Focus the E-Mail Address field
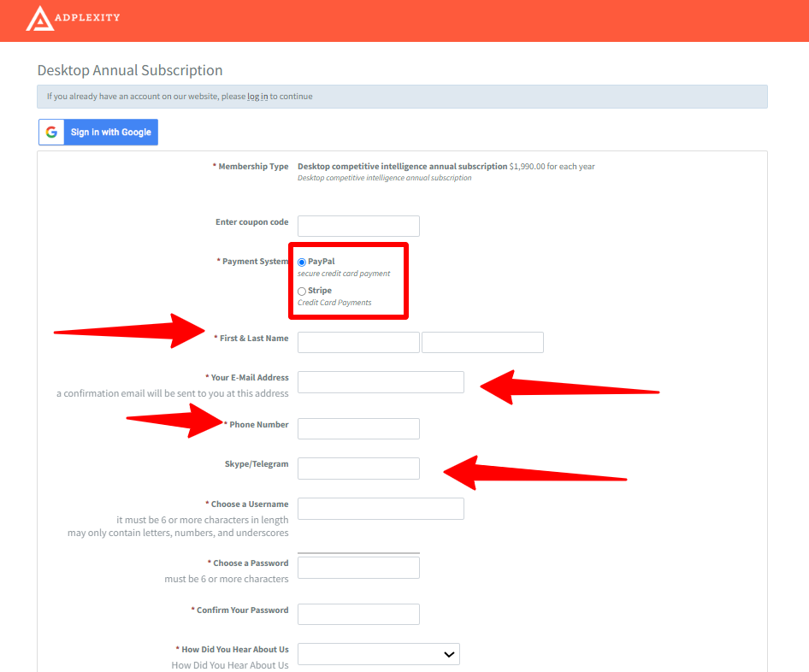 381,382
